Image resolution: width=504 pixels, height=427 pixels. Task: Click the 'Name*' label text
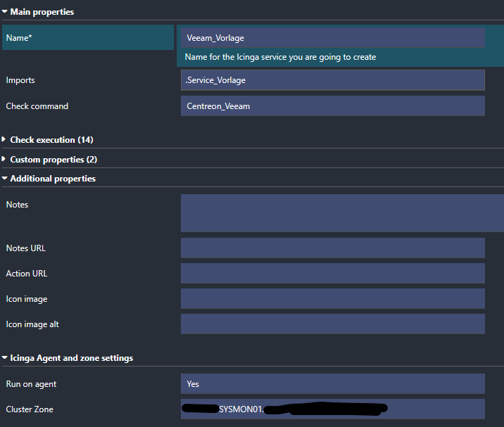pos(19,38)
